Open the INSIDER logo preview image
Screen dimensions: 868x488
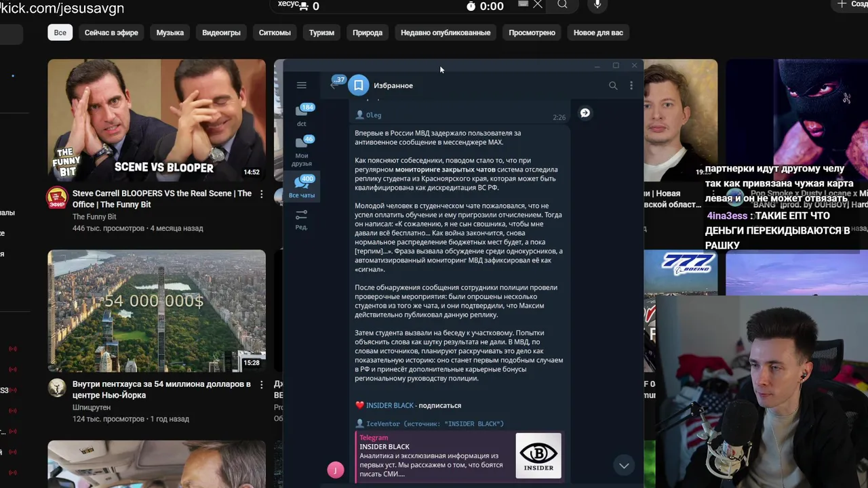coord(538,456)
